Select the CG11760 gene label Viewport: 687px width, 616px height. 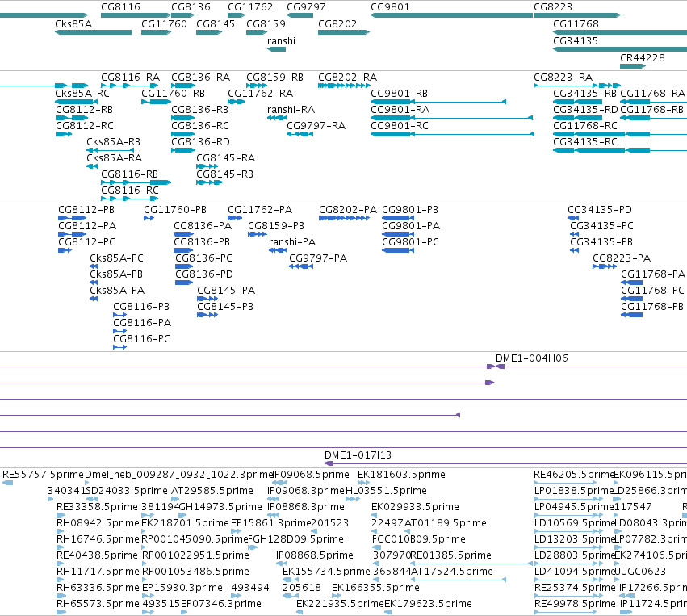(x=164, y=24)
